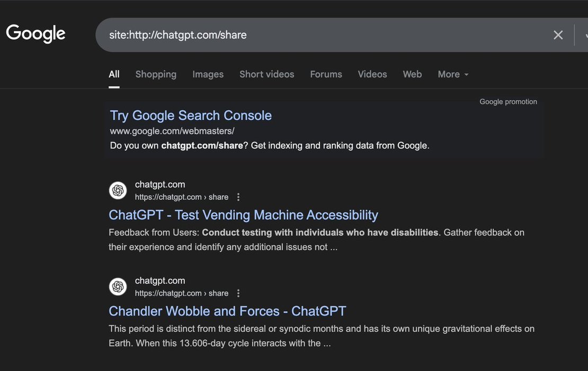
Task: Click into the search query input field
Action: tap(318, 35)
